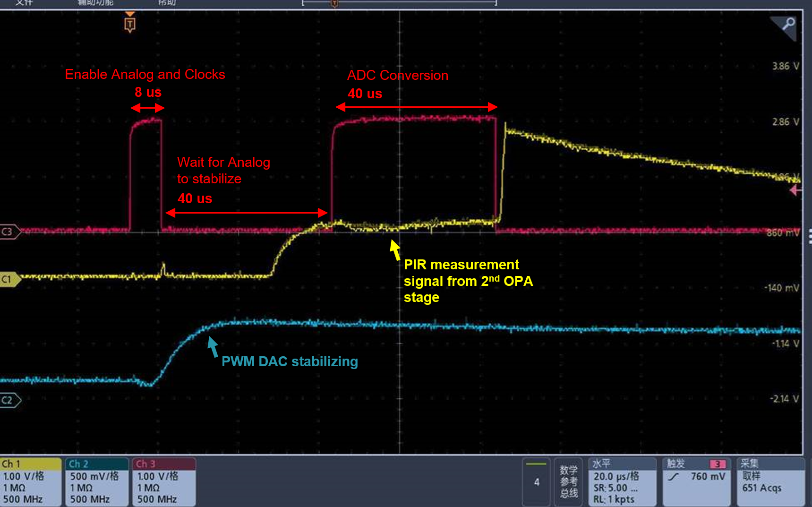Click the C2 channel ground handle

[x=9, y=400]
